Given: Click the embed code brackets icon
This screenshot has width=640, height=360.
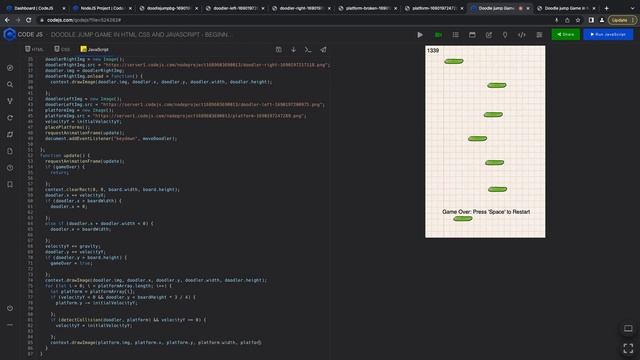Looking at the screenshot, I should [522, 35].
